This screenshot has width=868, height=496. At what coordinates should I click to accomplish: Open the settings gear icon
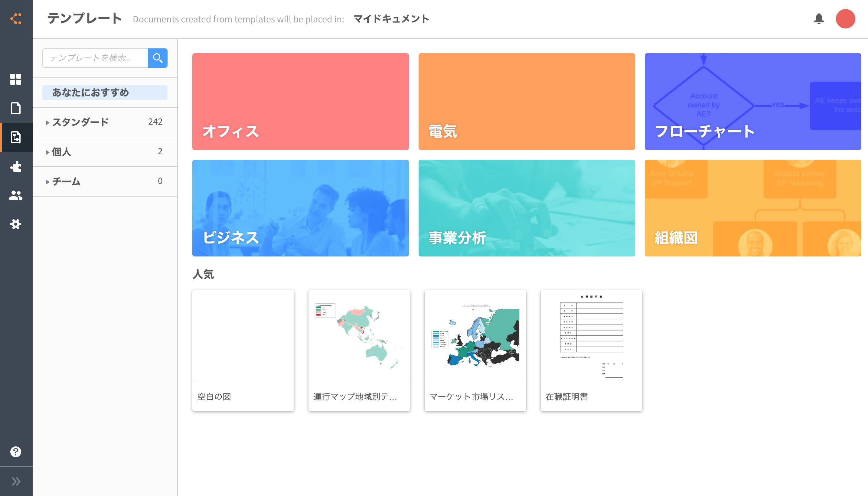click(x=16, y=224)
